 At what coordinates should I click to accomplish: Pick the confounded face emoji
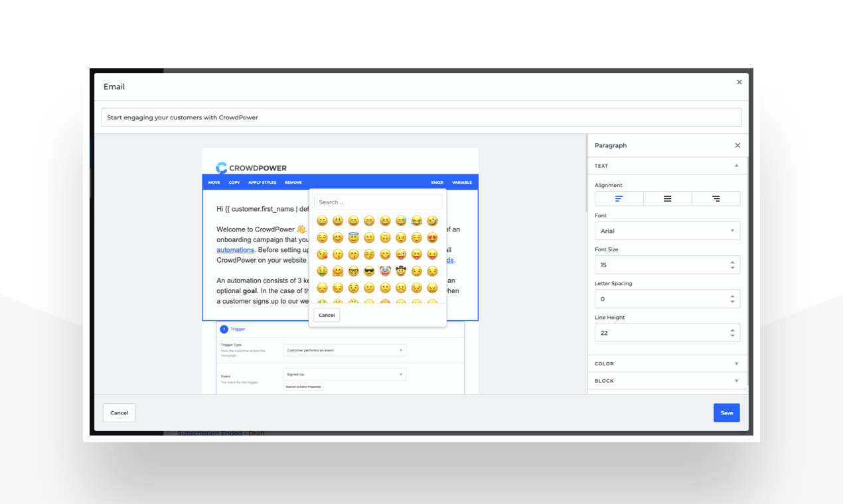pos(432,288)
